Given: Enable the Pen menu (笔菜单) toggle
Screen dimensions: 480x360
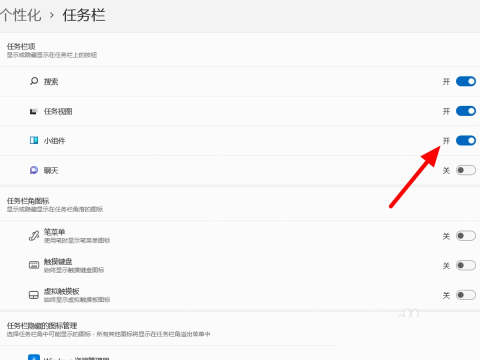Looking at the screenshot, I should (x=466, y=236).
